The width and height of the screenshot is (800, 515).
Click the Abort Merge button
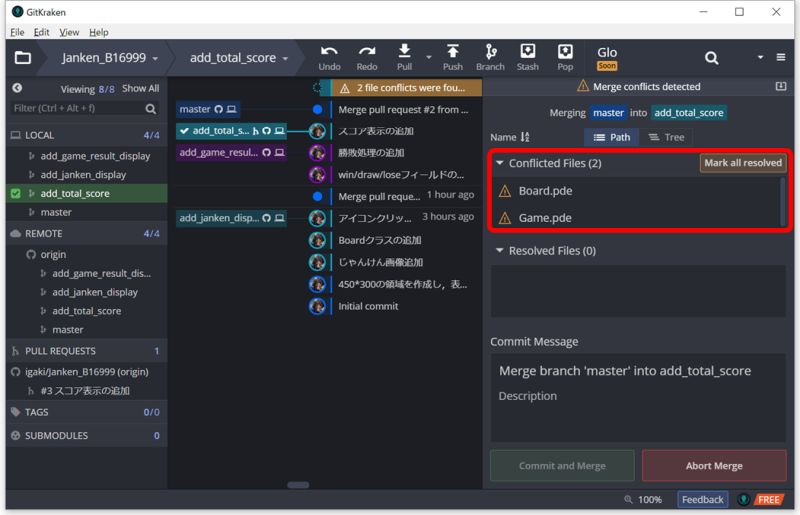[714, 465]
